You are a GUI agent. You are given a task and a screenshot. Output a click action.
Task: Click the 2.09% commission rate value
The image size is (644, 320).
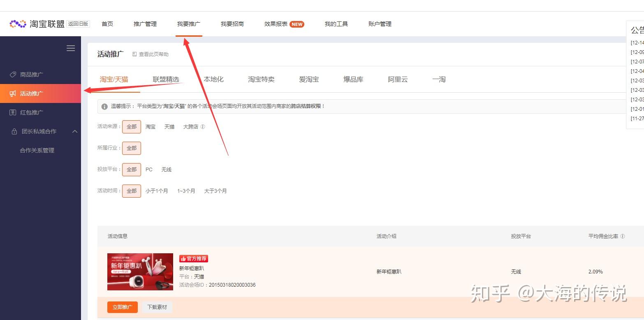[x=595, y=272]
